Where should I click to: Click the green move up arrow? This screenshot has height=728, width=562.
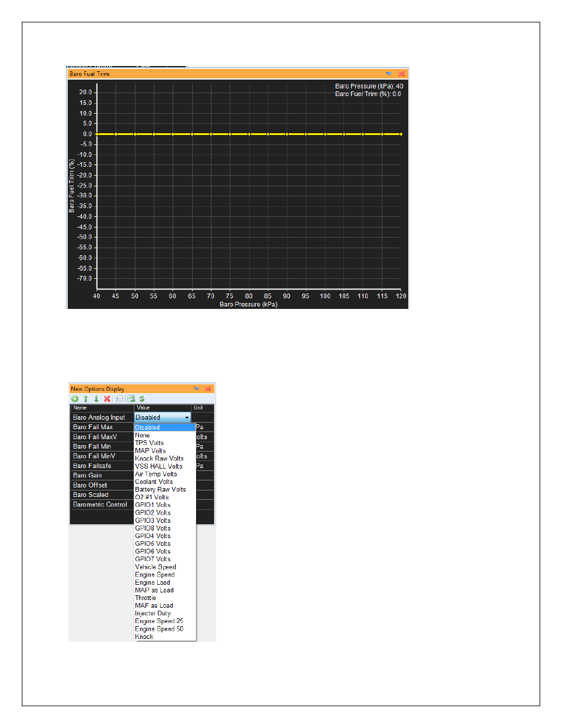pyautogui.click(x=85, y=399)
